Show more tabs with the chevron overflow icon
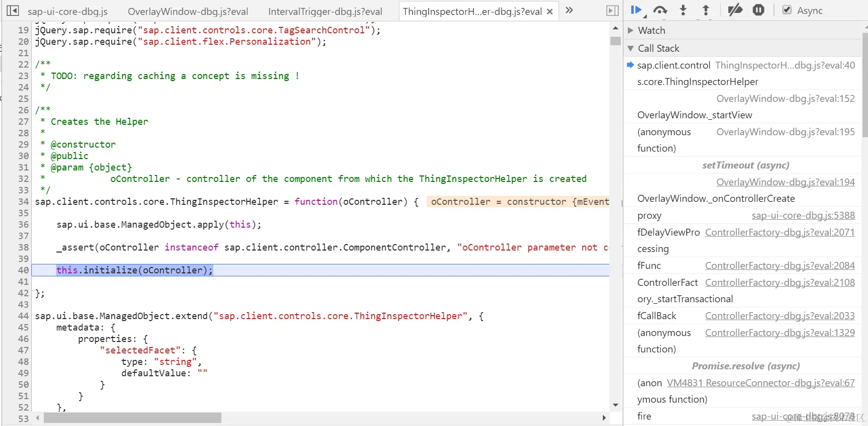The image size is (868, 426). pyautogui.click(x=569, y=10)
